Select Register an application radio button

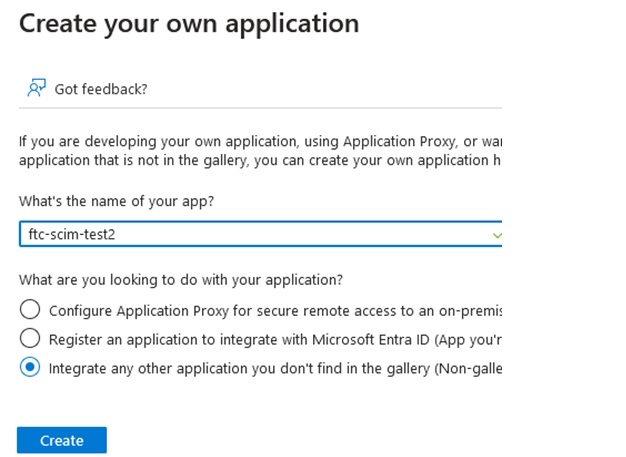pos(30,339)
